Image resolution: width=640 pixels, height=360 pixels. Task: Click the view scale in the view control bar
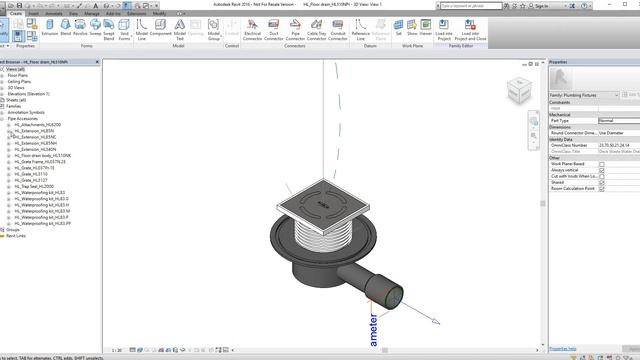pyautogui.click(x=117, y=350)
